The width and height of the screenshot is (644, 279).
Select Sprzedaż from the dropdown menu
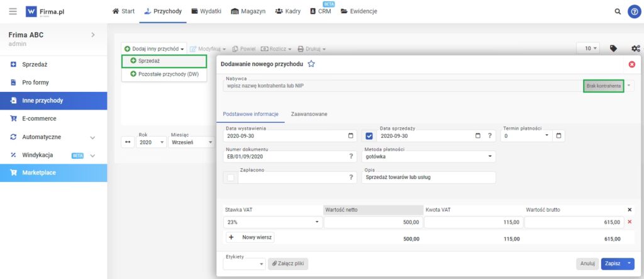point(148,61)
